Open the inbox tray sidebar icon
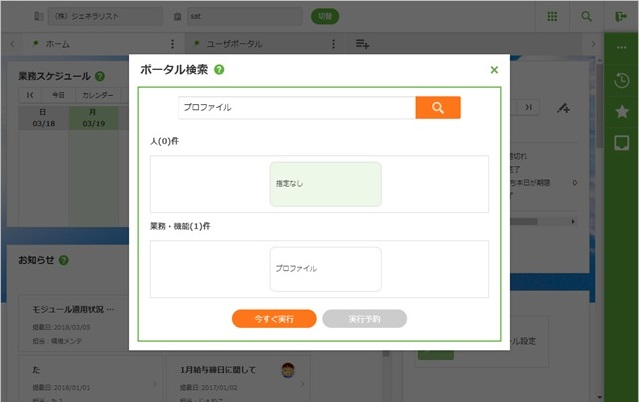The image size is (639, 402). pyautogui.click(x=621, y=143)
